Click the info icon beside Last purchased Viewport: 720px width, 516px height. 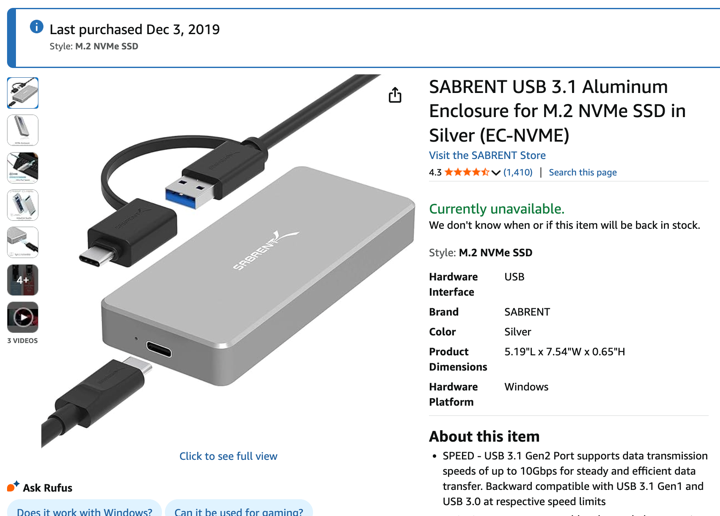pyautogui.click(x=37, y=27)
